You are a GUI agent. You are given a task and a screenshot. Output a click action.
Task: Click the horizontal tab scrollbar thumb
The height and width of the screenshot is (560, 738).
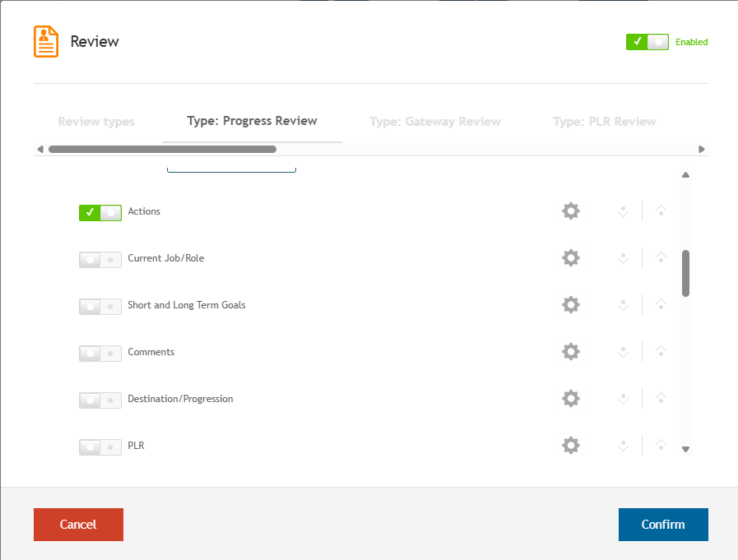[x=162, y=149]
